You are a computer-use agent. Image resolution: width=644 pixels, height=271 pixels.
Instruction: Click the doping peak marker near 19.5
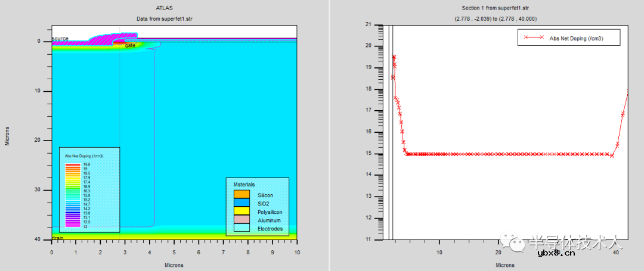(394, 57)
